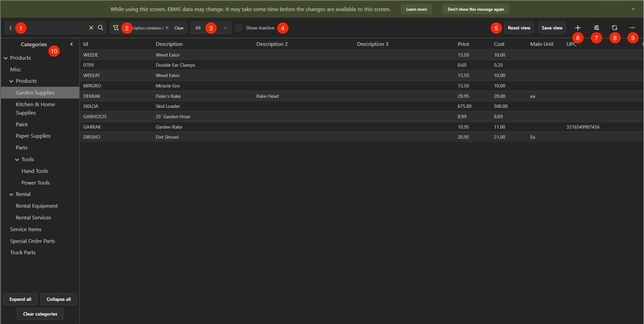Dismiss the EBMS notification banner

pyautogui.click(x=633, y=9)
